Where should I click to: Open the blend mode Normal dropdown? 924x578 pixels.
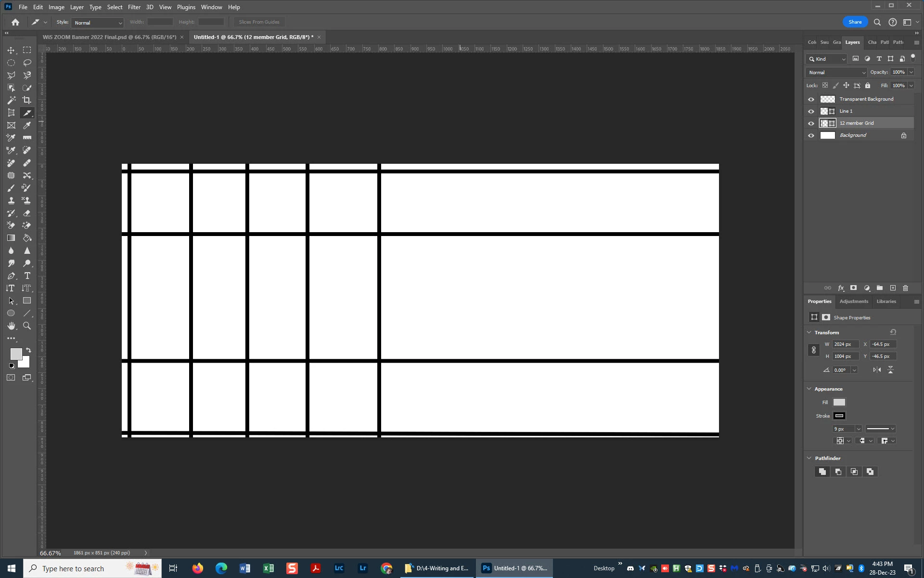836,72
